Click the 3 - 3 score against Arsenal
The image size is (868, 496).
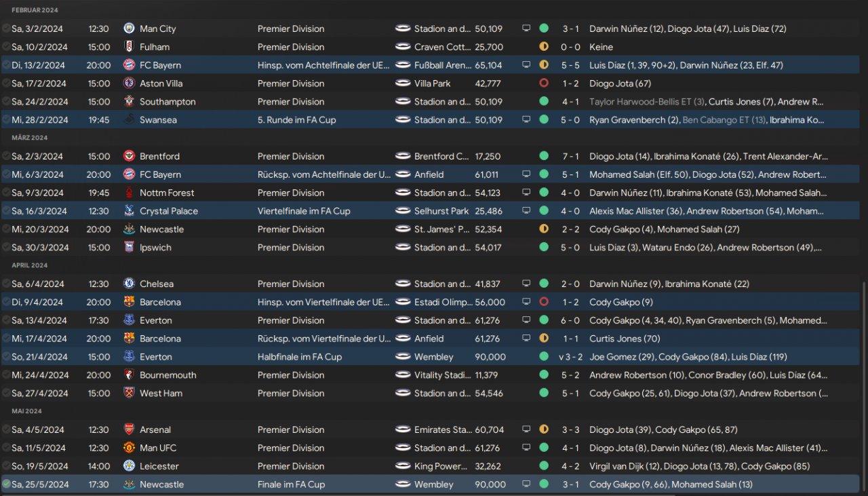pos(571,430)
